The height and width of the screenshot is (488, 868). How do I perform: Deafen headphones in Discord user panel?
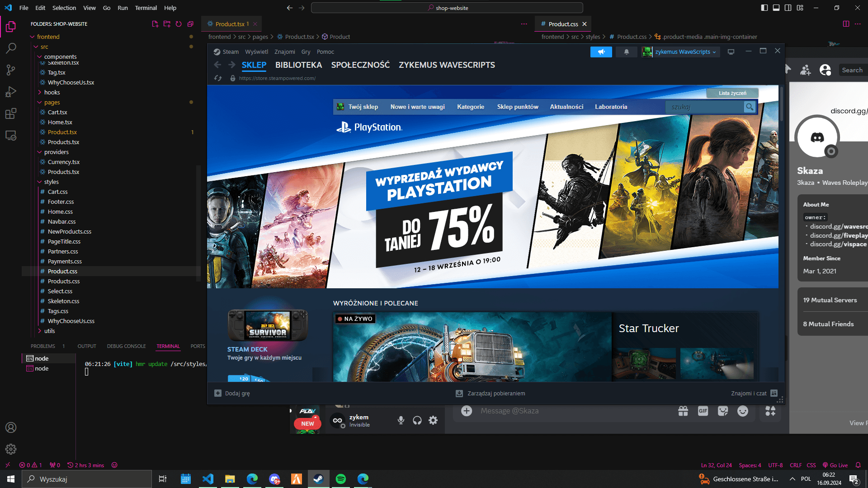point(417,421)
